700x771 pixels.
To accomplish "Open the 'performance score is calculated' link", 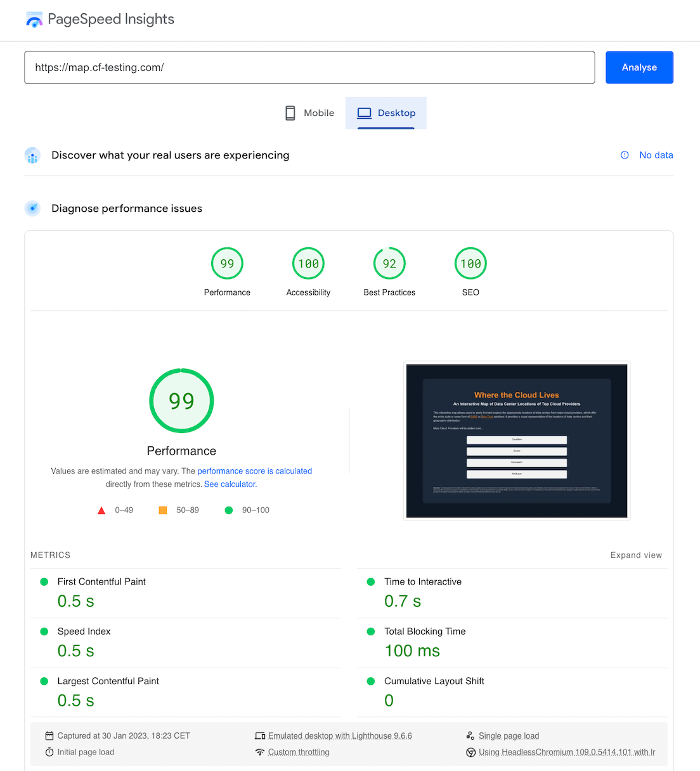I will point(255,471).
